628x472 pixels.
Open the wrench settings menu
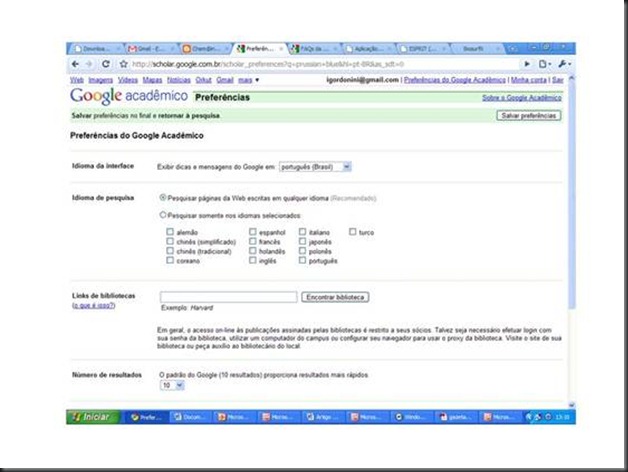564,64
